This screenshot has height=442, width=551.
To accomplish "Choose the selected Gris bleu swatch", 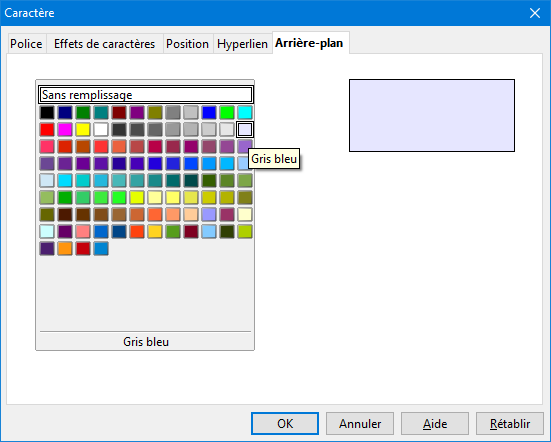I will point(245,129).
